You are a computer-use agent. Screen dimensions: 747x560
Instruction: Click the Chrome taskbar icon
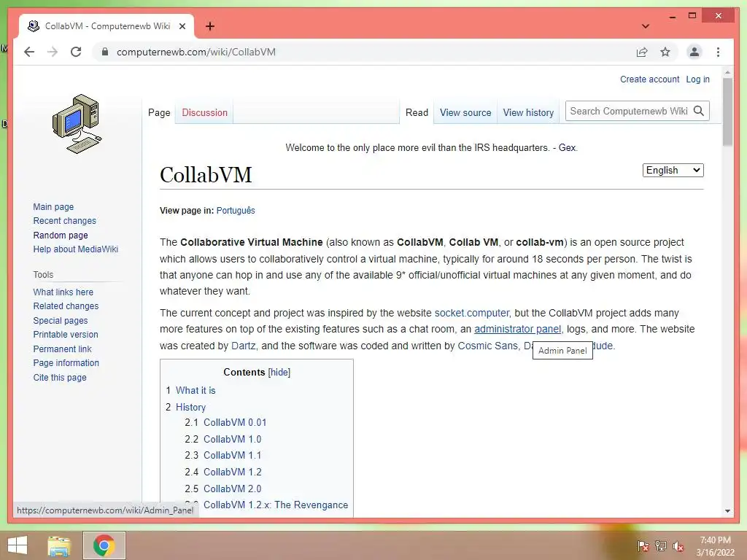(x=104, y=545)
